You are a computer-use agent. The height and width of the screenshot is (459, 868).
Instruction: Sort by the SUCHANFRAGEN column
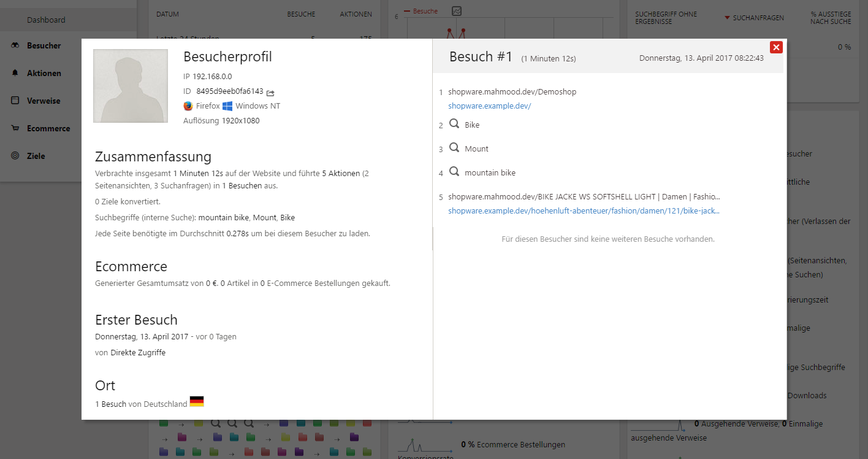click(755, 18)
